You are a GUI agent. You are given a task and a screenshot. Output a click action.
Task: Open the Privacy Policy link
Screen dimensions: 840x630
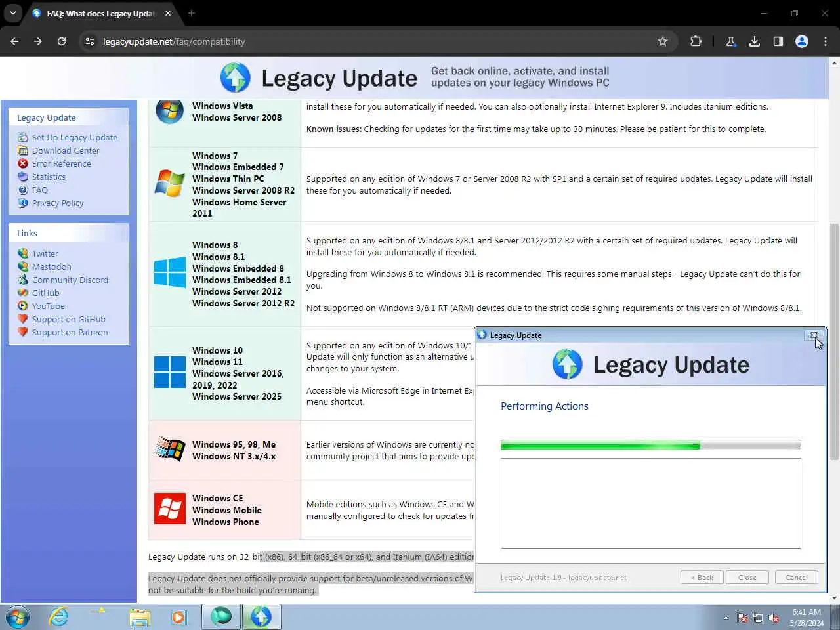coord(58,203)
